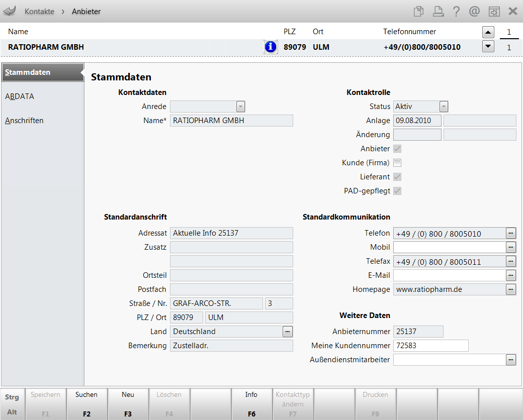Click the Telefon field +49 / (0) 800 / 8005010

pos(450,233)
